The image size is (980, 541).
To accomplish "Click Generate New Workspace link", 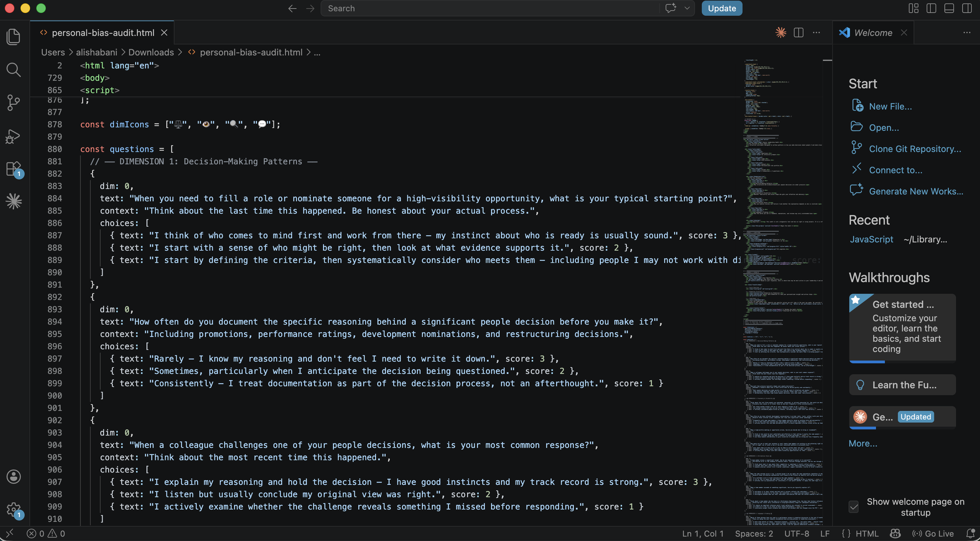I will tap(916, 191).
